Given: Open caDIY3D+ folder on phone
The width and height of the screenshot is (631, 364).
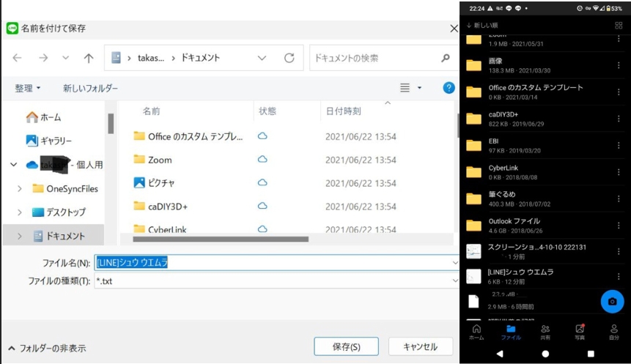Looking at the screenshot, I should (x=539, y=119).
